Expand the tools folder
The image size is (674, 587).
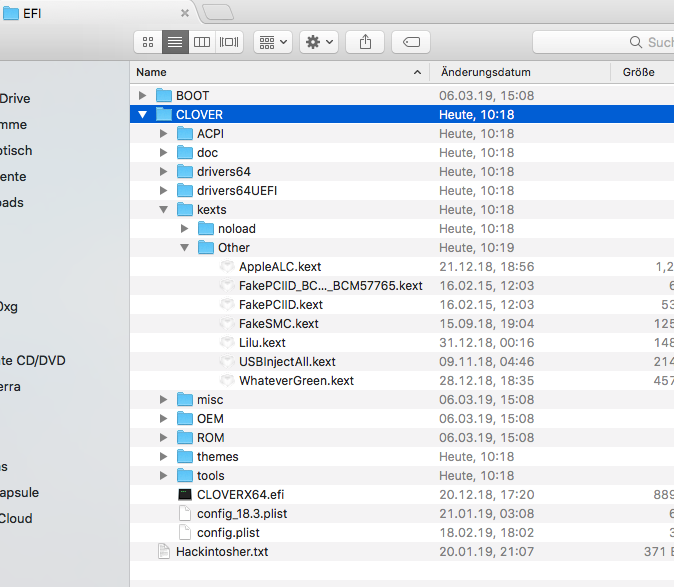coord(163,475)
